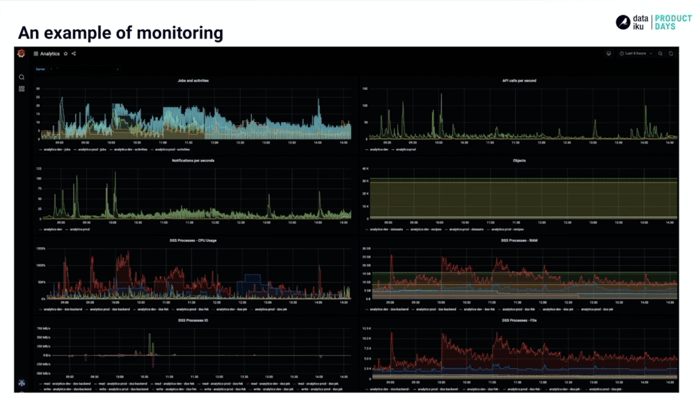Image resolution: width=700 pixels, height=398 pixels.
Task: Open the Last 6 hours time picker
Action: pyautogui.click(x=636, y=54)
